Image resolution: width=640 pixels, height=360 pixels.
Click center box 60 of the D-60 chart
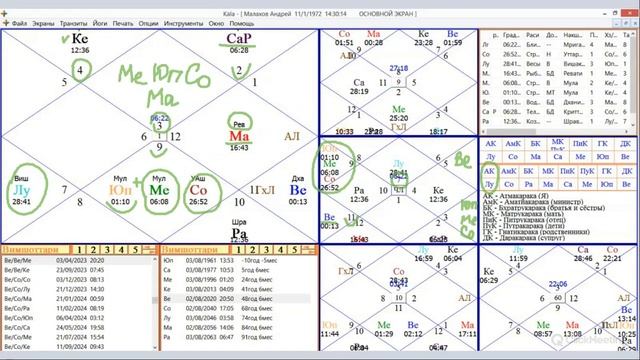point(558,298)
